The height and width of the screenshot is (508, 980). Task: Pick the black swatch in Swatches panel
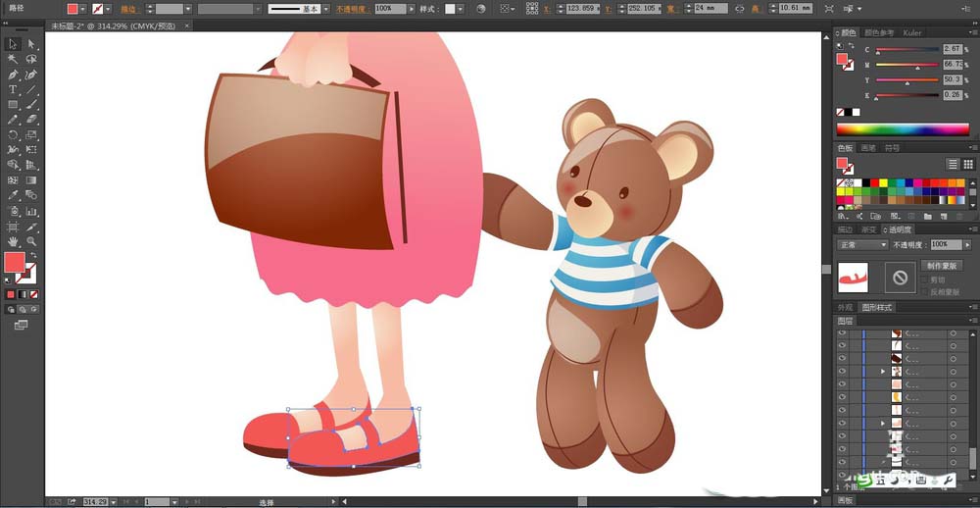(866, 183)
